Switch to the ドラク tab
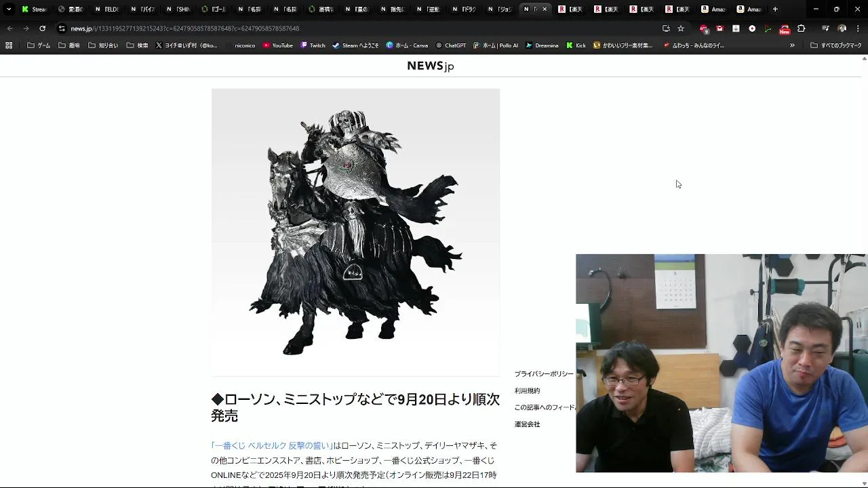The height and width of the screenshot is (488, 868). (x=464, y=9)
